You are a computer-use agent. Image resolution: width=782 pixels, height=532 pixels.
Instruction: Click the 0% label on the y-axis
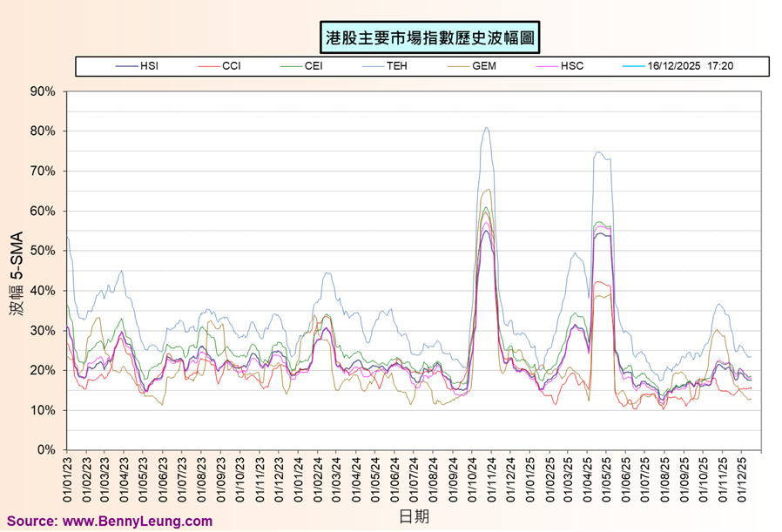[x=46, y=450]
